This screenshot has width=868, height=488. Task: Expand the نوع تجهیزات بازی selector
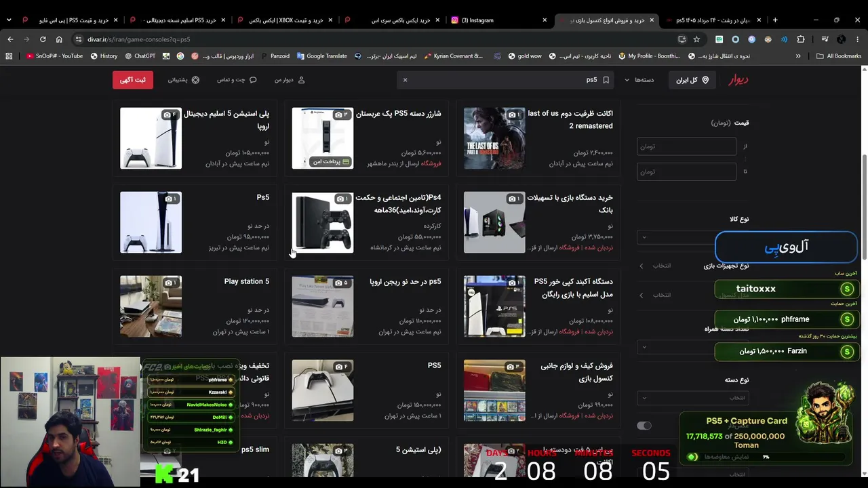tap(693, 266)
